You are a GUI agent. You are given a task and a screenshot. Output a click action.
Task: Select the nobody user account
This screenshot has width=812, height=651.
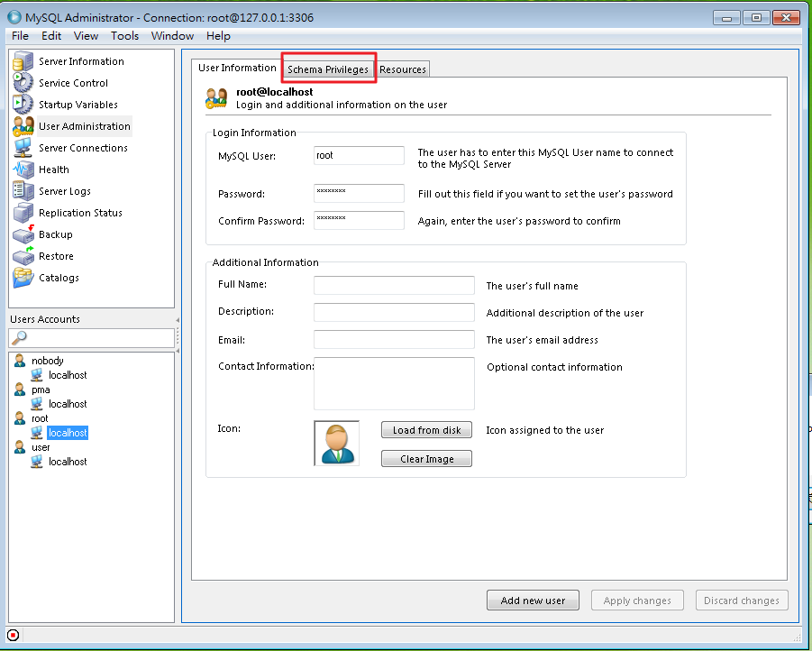[47, 361]
